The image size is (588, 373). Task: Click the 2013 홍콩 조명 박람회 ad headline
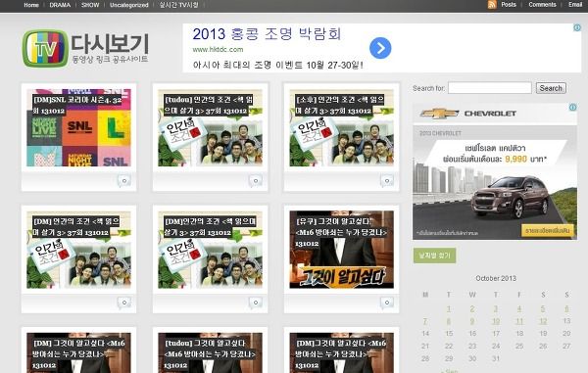click(x=267, y=34)
